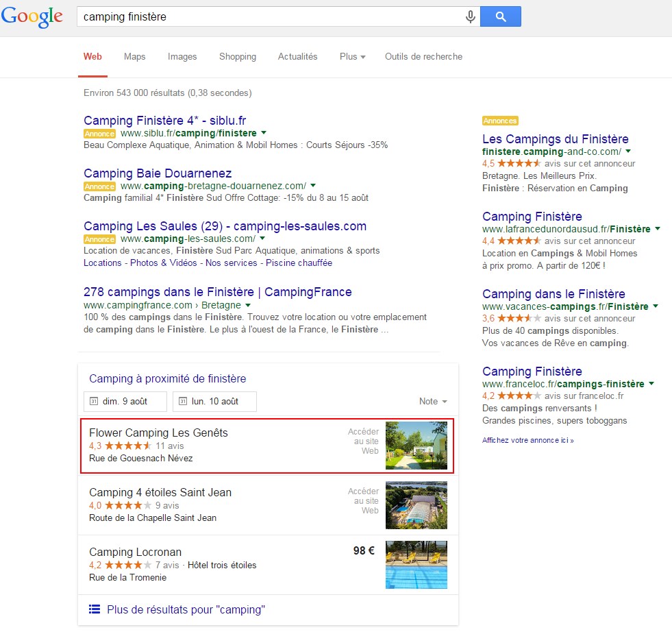The image size is (672, 632).
Task: Click 11 avis under Flower Camping
Action: coord(170,446)
